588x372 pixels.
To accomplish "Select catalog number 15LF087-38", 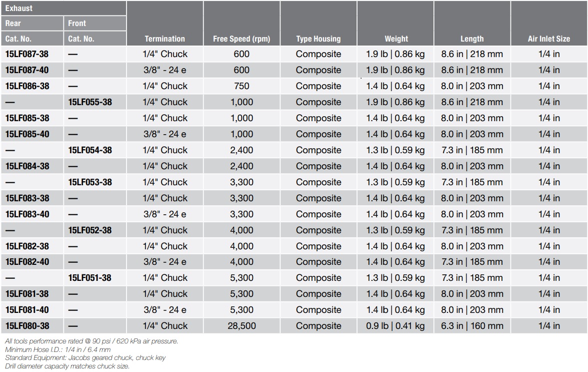I will click(27, 54).
